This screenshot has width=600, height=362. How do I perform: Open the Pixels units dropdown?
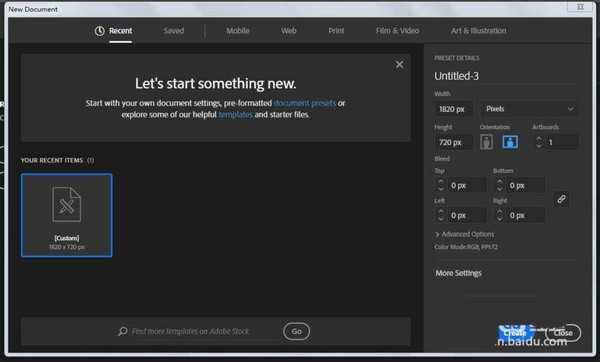coord(529,109)
